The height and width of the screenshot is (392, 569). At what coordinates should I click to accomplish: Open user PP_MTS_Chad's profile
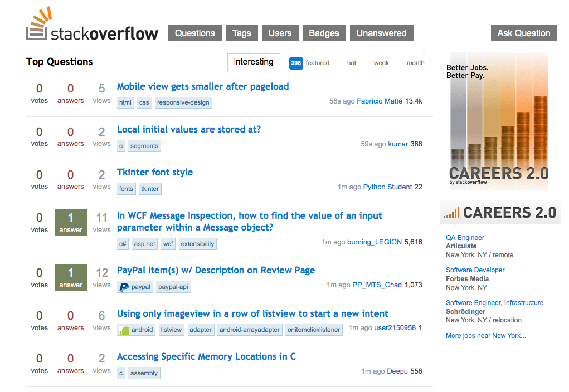(377, 285)
